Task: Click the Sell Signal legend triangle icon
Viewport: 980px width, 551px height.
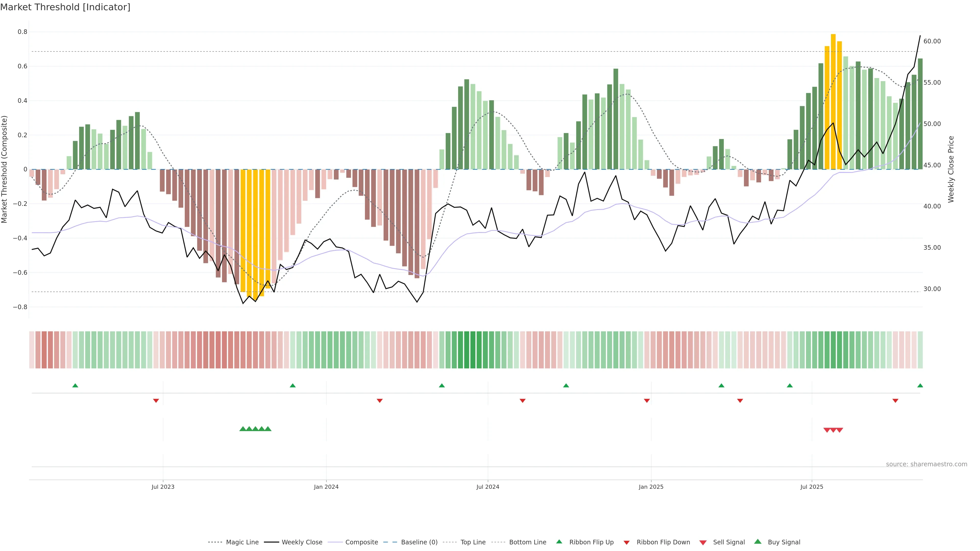Action: point(703,543)
